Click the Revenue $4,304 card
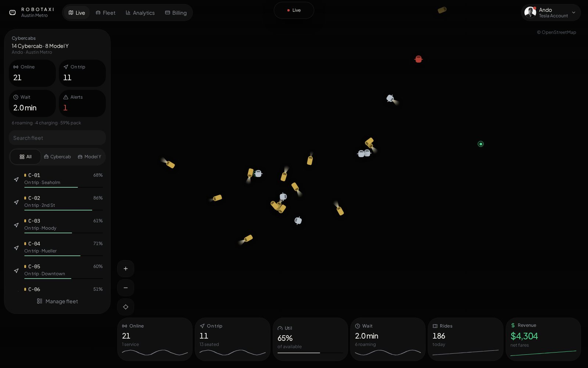 point(543,339)
